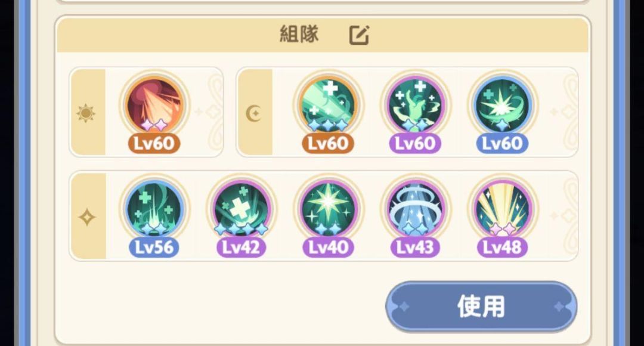Tap the orange Lv60 badge under the fire skill

tap(154, 143)
